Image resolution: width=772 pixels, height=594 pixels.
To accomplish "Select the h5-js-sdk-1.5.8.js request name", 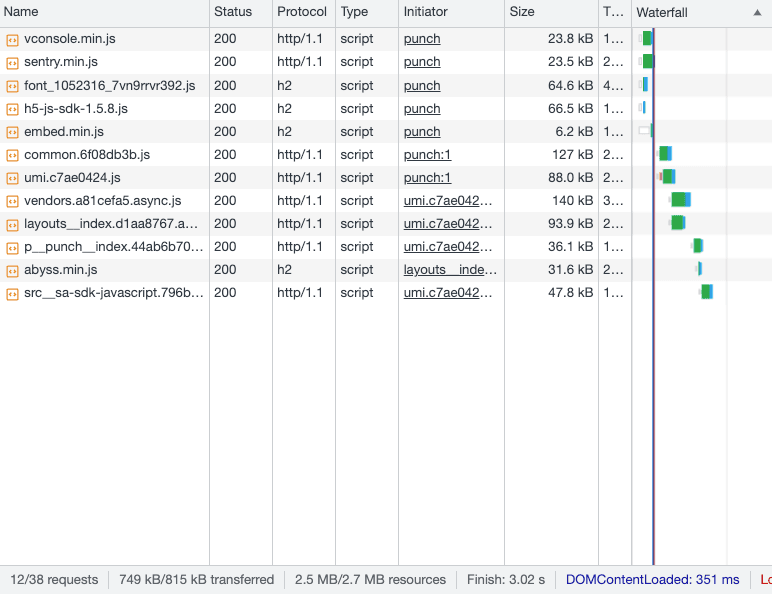I will point(76,109).
